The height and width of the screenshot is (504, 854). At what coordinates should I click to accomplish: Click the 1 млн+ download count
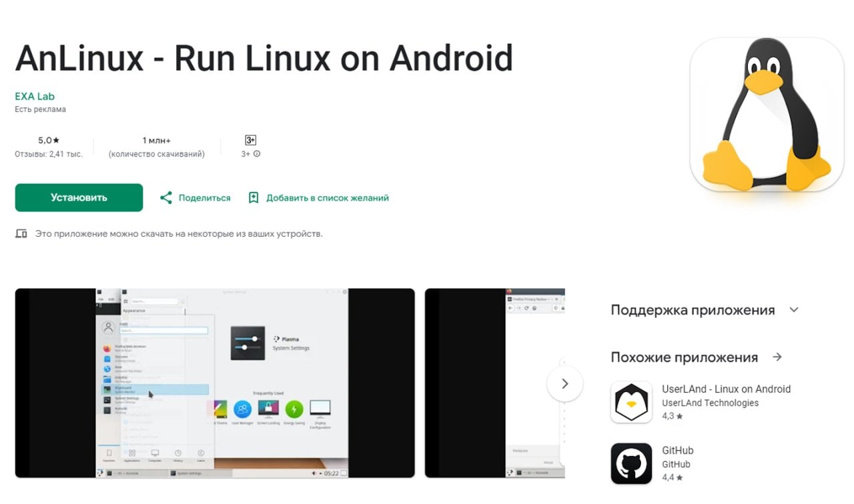click(x=158, y=140)
